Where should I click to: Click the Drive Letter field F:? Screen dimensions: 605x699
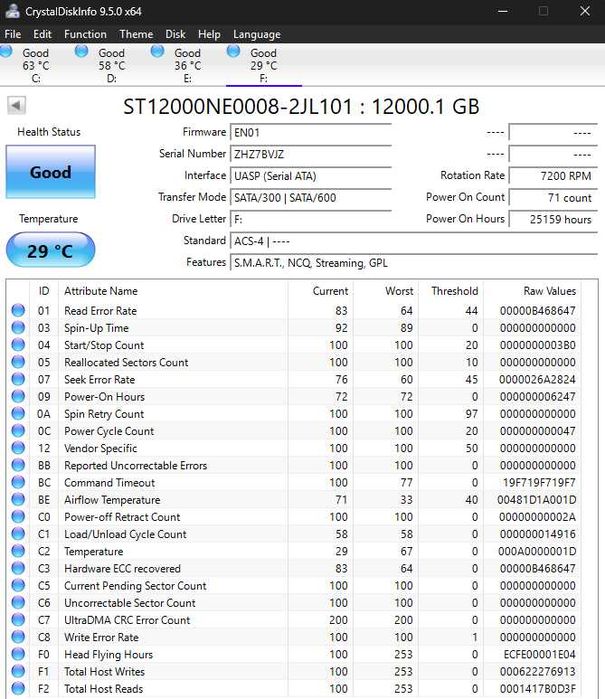311,219
